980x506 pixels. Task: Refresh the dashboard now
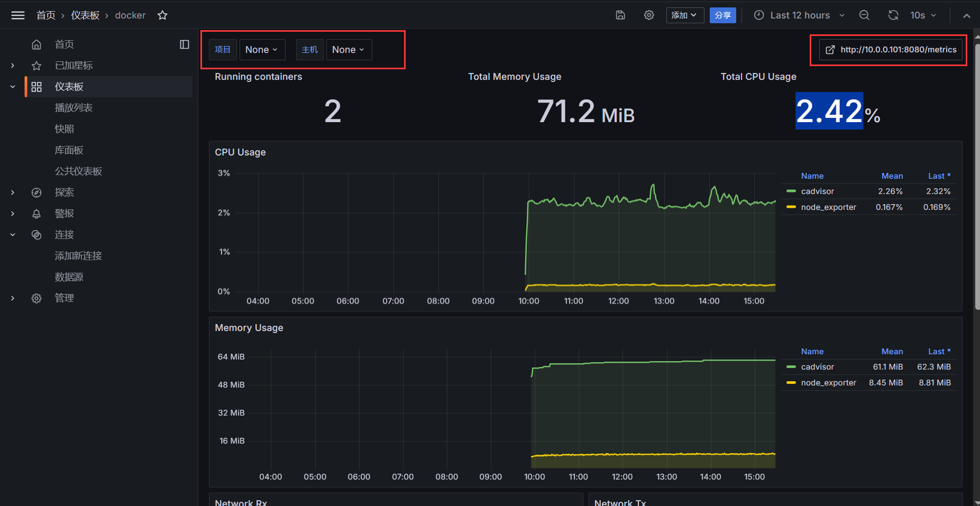pos(893,15)
